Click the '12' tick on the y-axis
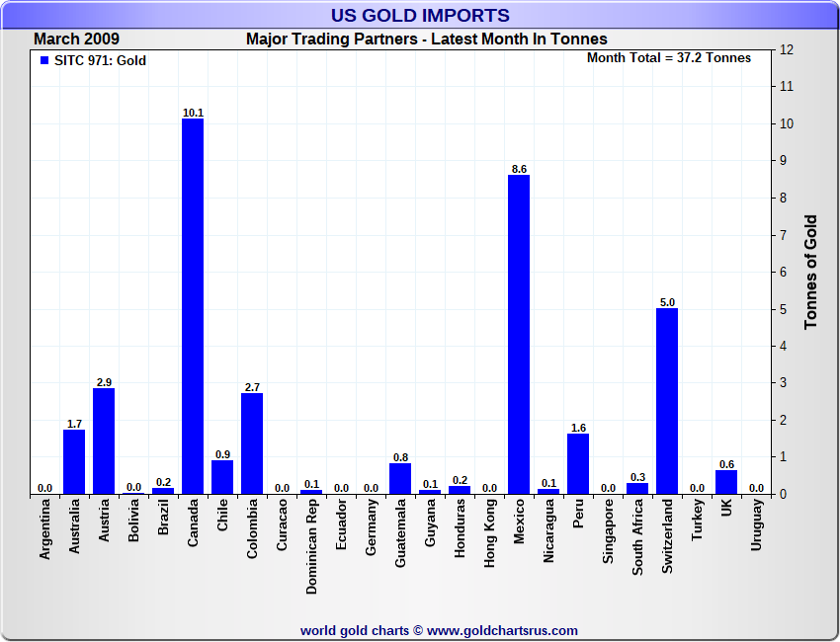Screen dimensions: 840x642 [787, 49]
